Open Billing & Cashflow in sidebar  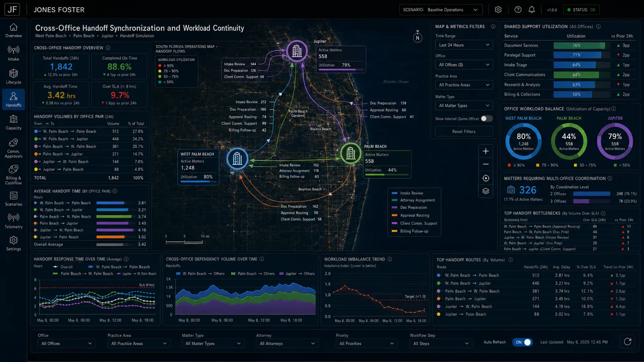pos(13,175)
